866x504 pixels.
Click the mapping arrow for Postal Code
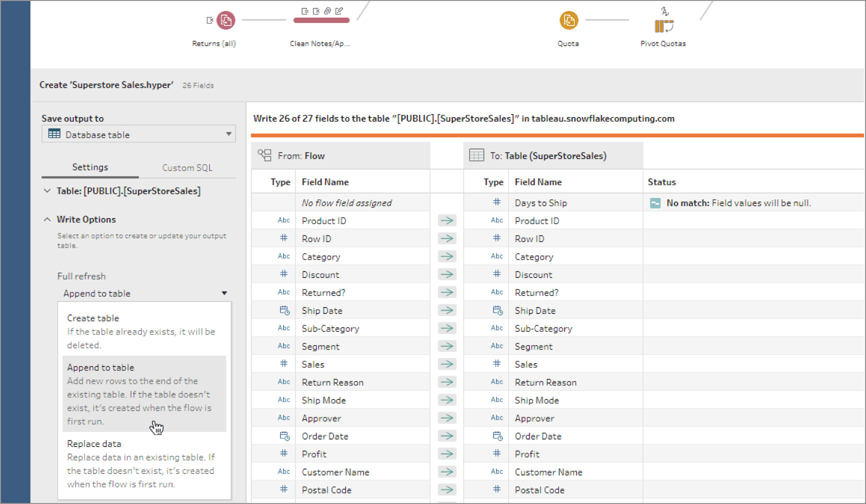click(447, 490)
